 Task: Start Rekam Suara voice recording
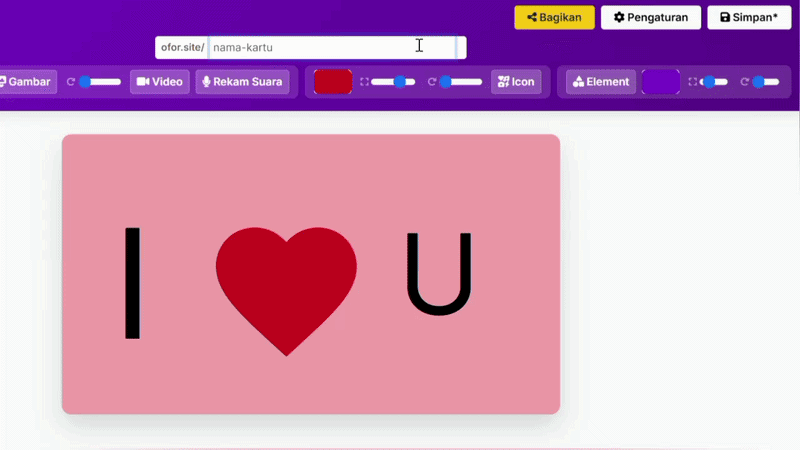(x=242, y=82)
